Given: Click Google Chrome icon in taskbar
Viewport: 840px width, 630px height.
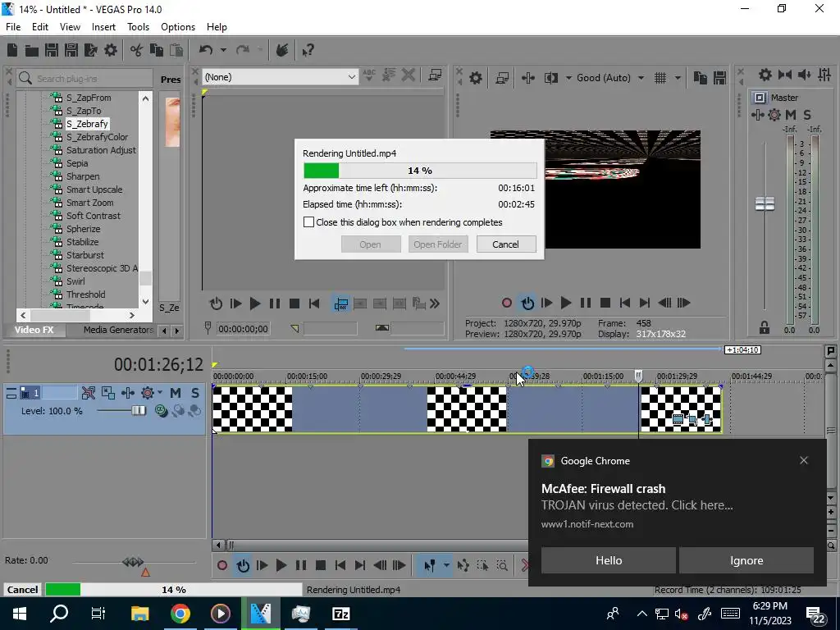Looking at the screenshot, I should tap(180, 614).
